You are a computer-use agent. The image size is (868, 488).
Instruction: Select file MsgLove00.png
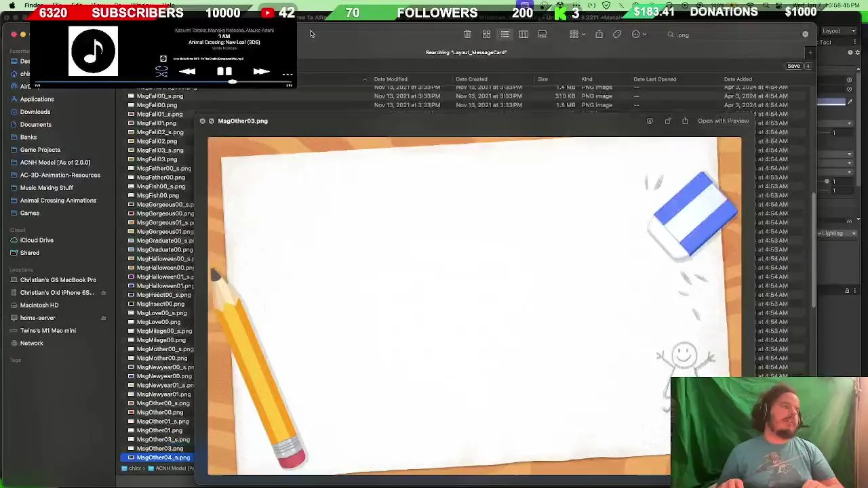[158, 322]
